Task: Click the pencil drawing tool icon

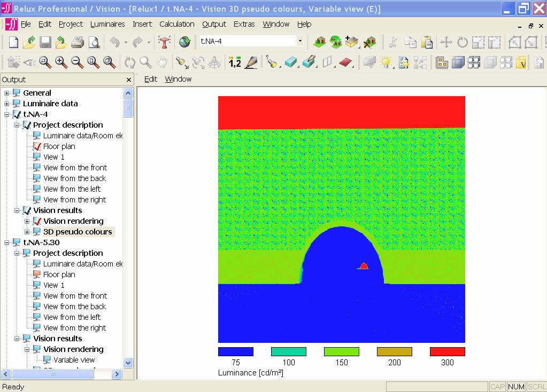Action: coord(251,62)
